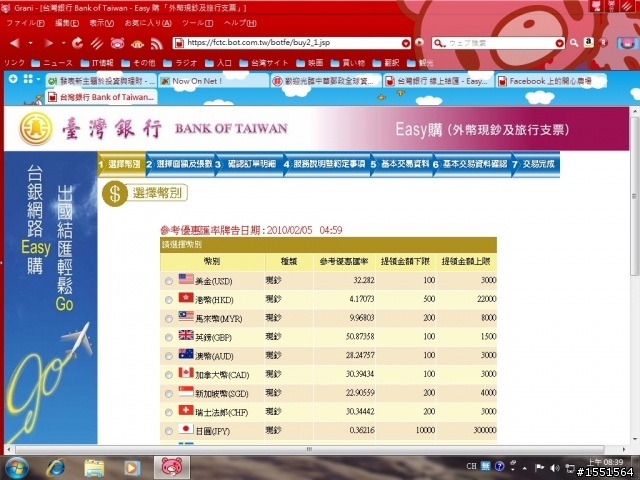Click the IME help question mark icon

(x=499, y=466)
